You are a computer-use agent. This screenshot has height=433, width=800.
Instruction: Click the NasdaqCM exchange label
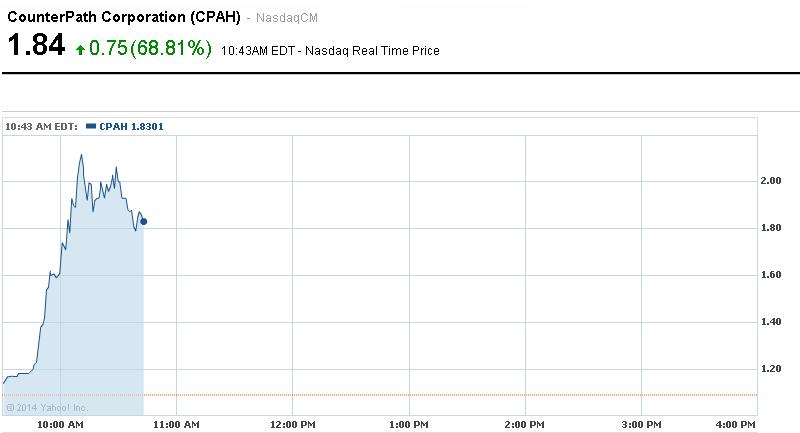point(289,19)
